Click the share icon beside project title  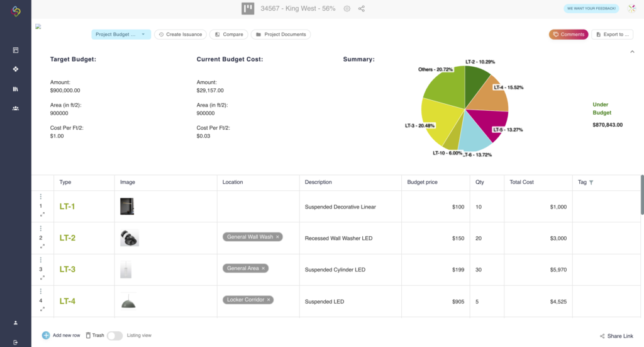(x=362, y=9)
